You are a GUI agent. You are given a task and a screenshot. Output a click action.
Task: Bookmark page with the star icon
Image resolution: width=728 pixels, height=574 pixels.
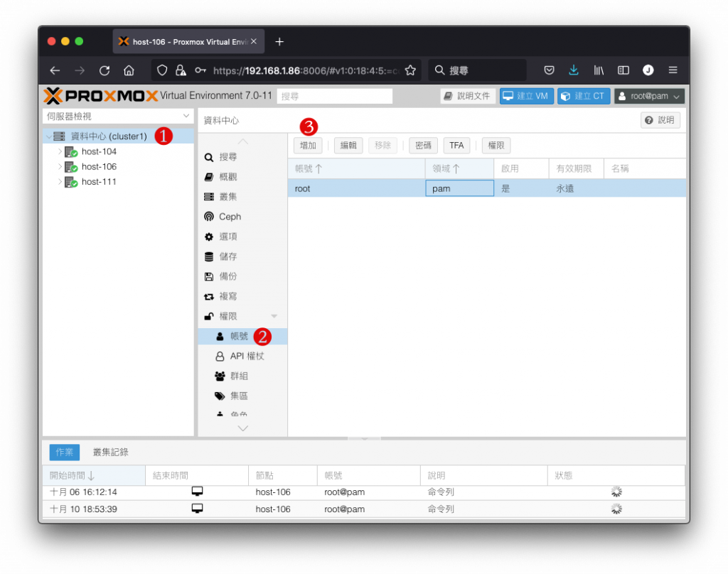pos(410,70)
